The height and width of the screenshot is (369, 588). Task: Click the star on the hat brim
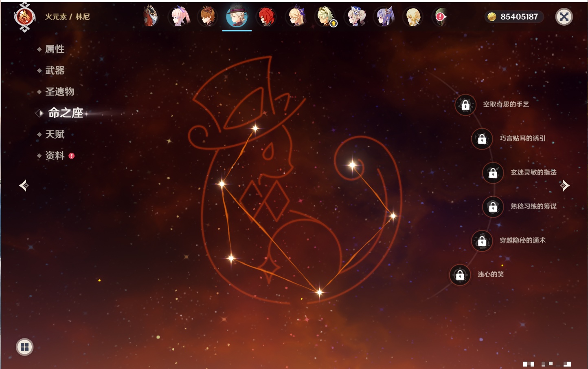[255, 128]
